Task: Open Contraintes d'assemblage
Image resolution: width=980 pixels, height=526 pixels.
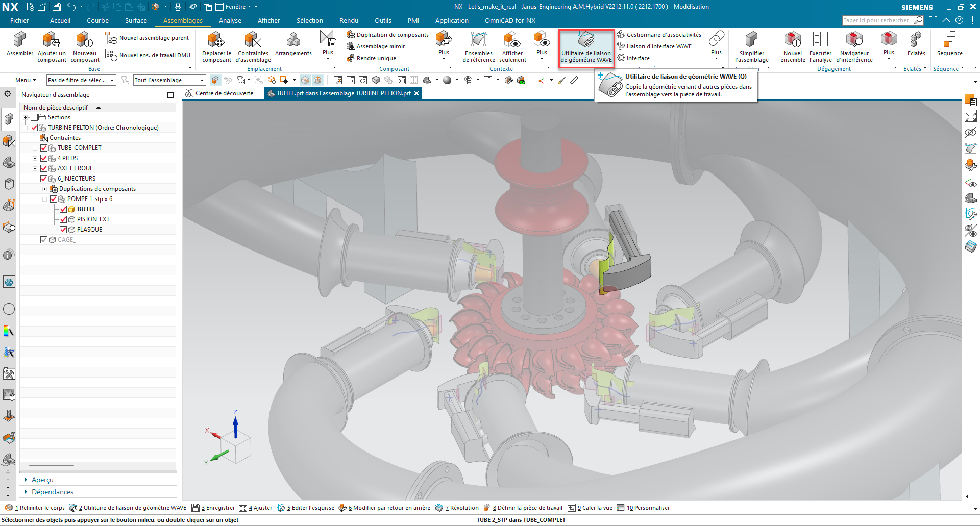Action: point(253,46)
